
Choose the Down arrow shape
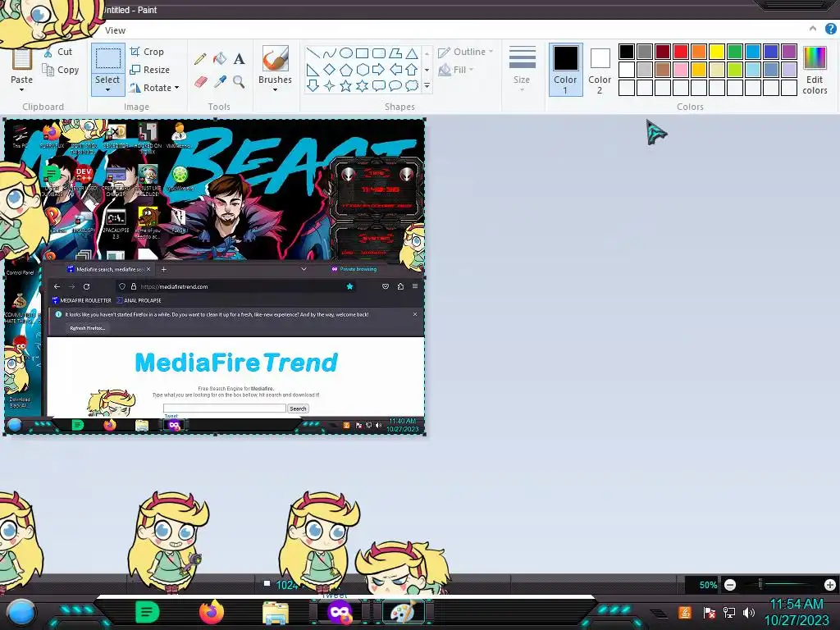313,85
